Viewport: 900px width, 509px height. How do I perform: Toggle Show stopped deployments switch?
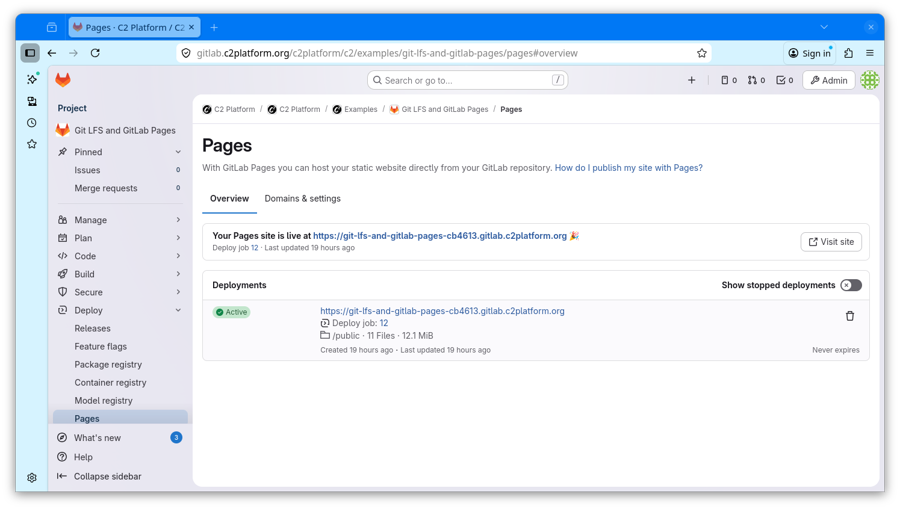click(x=850, y=285)
